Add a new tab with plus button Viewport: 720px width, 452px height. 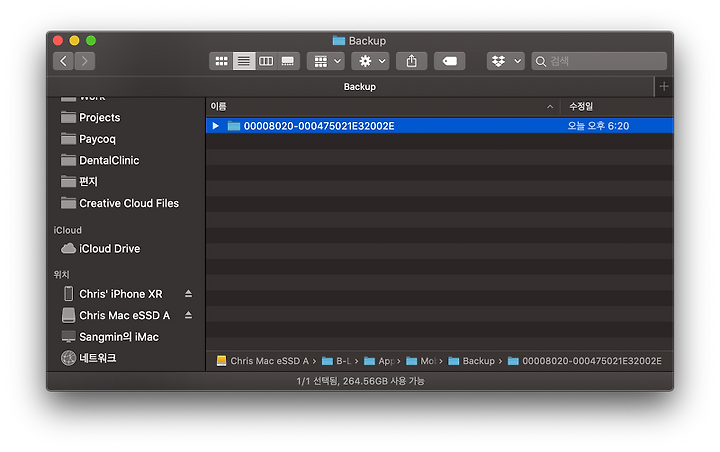point(664,86)
